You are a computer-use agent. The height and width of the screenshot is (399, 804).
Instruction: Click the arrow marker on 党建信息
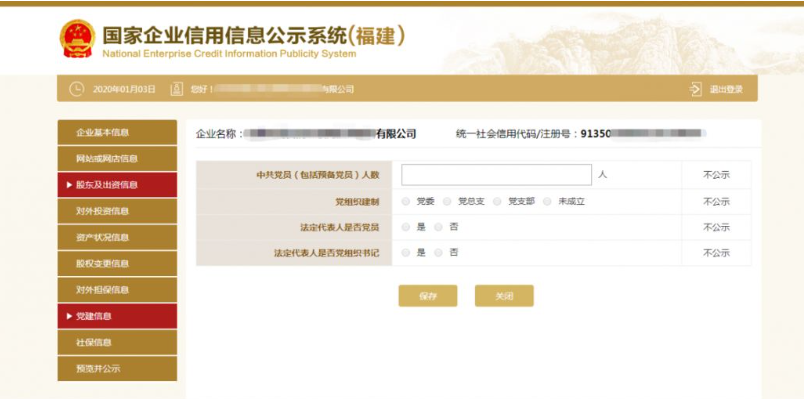point(69,316)
